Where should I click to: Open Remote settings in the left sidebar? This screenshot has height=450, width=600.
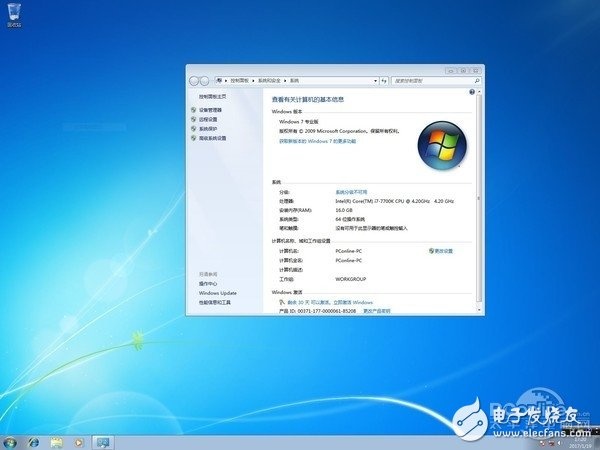click(208, 119)
